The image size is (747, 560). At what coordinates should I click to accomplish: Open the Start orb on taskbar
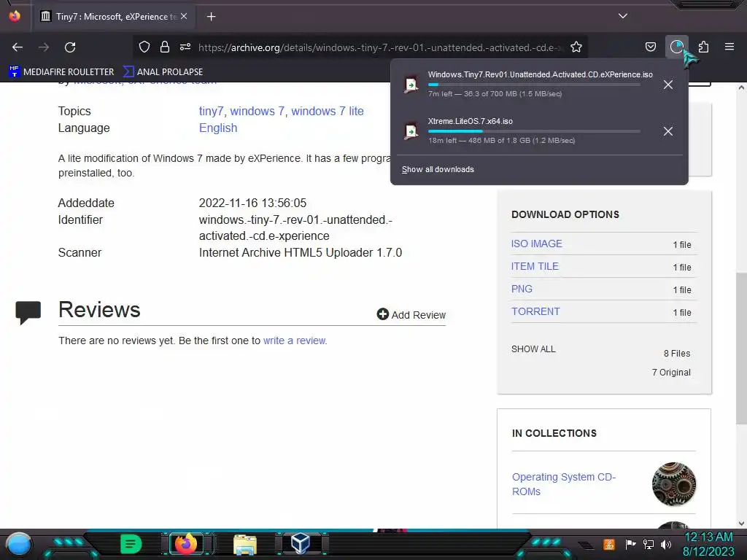18,544
